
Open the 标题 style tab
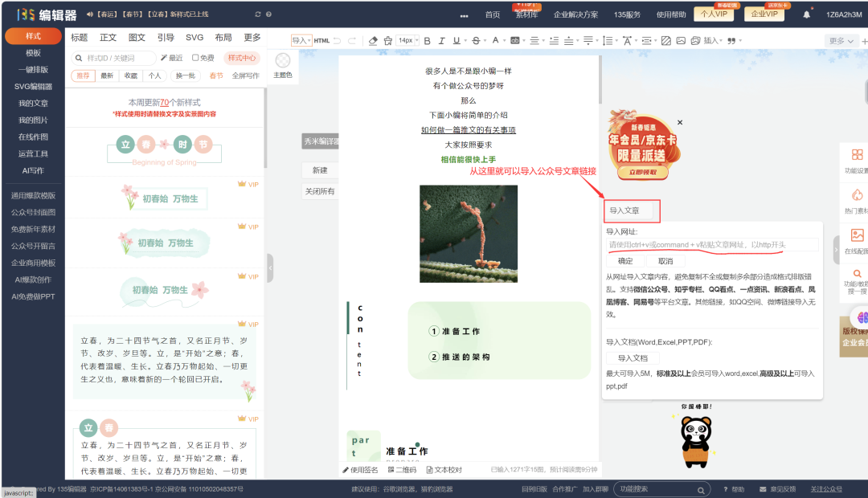79,38
